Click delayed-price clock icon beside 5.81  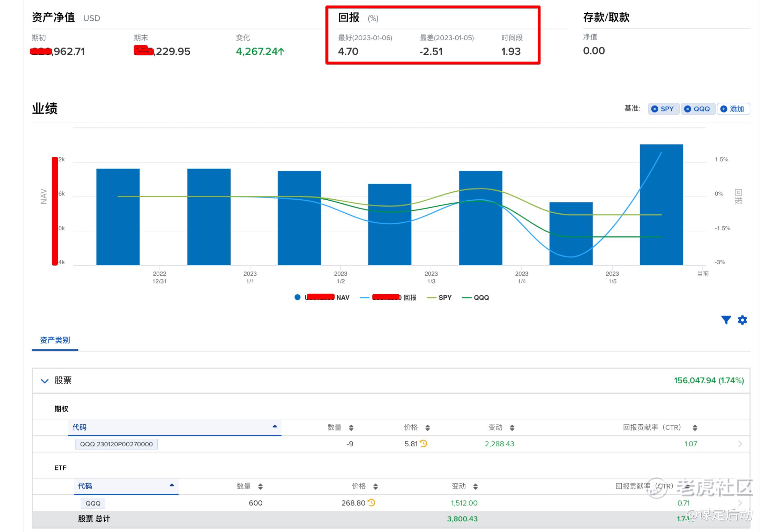[x=423, y=444]
